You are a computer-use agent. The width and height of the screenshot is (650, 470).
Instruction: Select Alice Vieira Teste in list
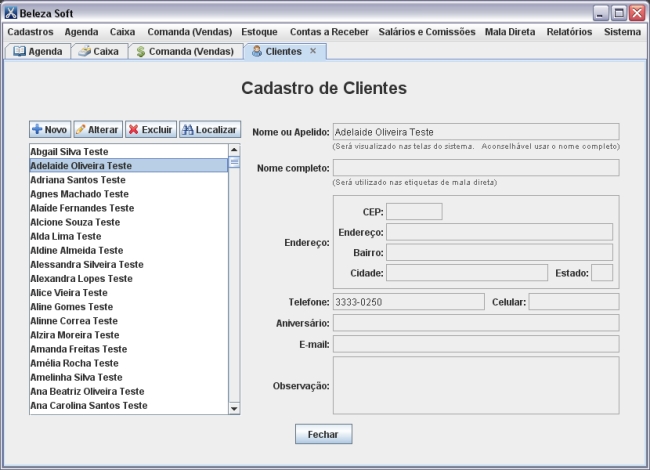[129, 292]
